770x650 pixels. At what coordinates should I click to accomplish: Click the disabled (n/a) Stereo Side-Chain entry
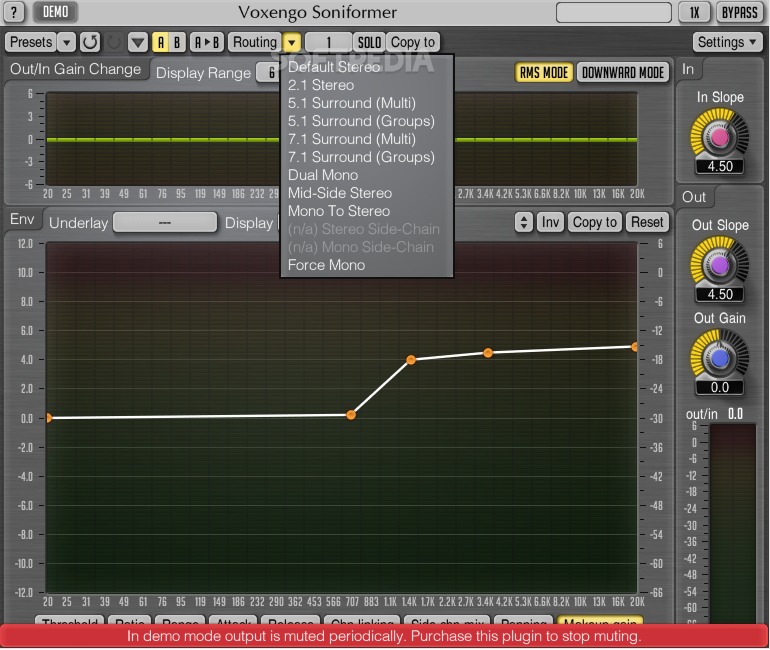[x=366, y=229]
